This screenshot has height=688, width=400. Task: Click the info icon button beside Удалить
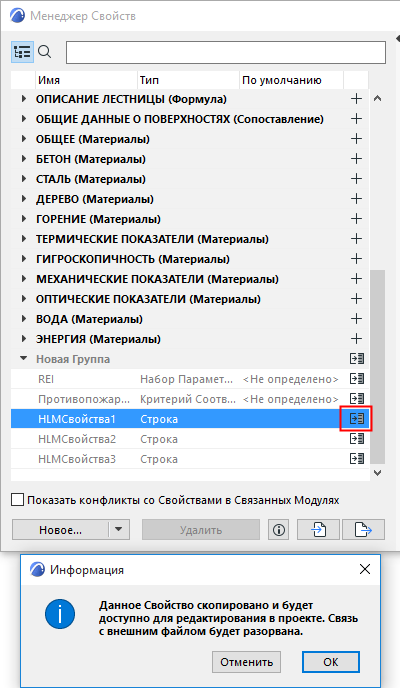pyautogui.click(x=279, y=530)
